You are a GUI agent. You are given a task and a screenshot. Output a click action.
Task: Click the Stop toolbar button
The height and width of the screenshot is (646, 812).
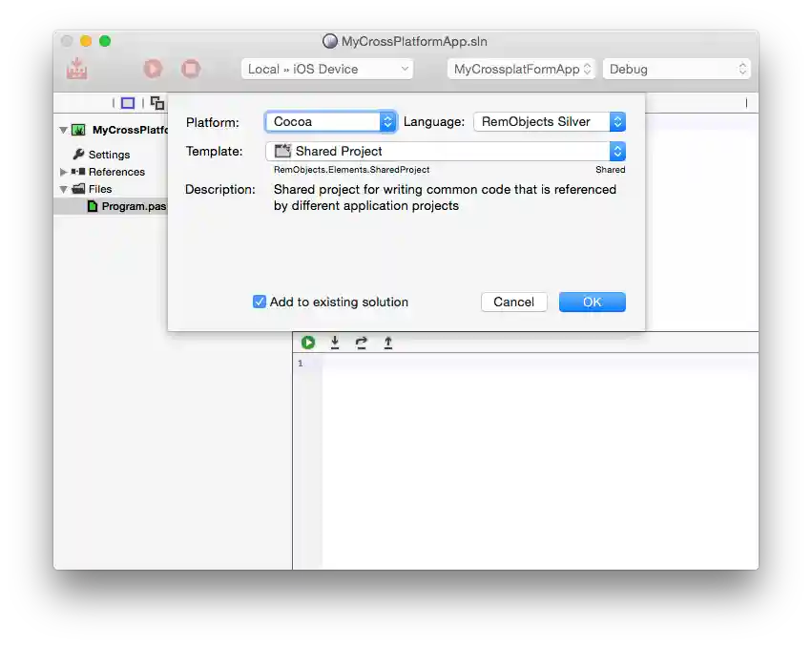tap(191, 69)
